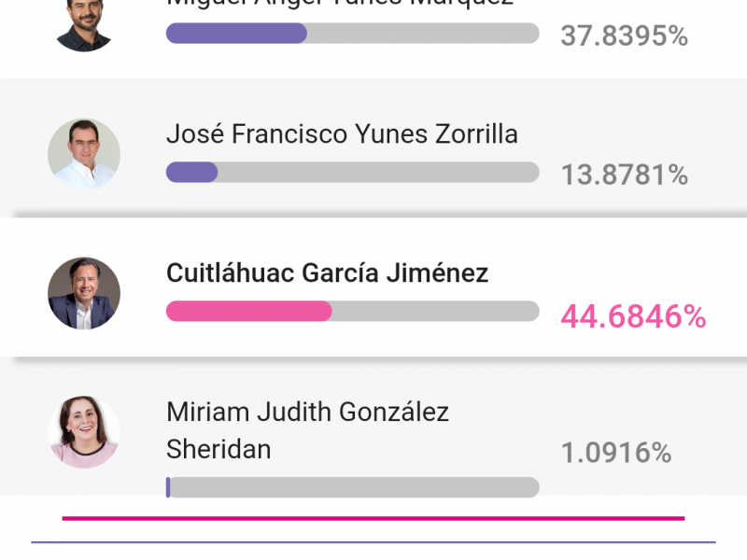
Task: Tap the pink 44.6846% percentage value
Action: pyautogui.click(x=633, y=316)
